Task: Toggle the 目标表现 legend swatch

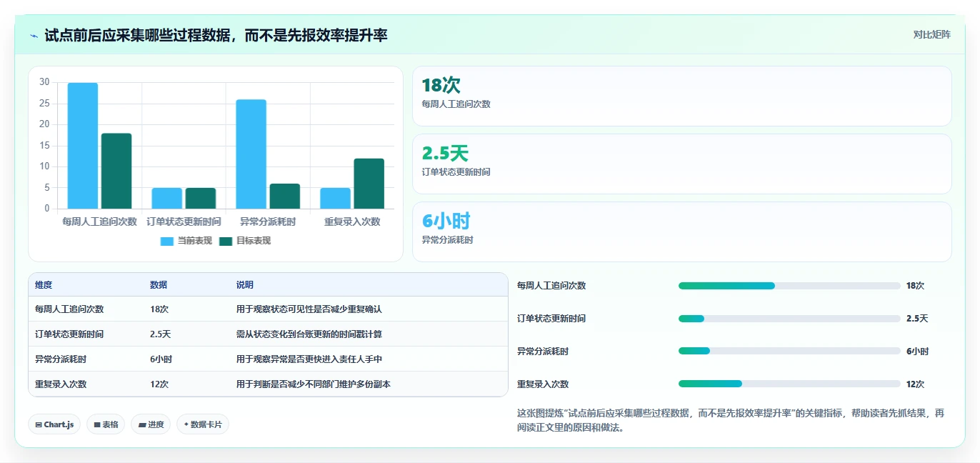Action: (x=226, y=242)
